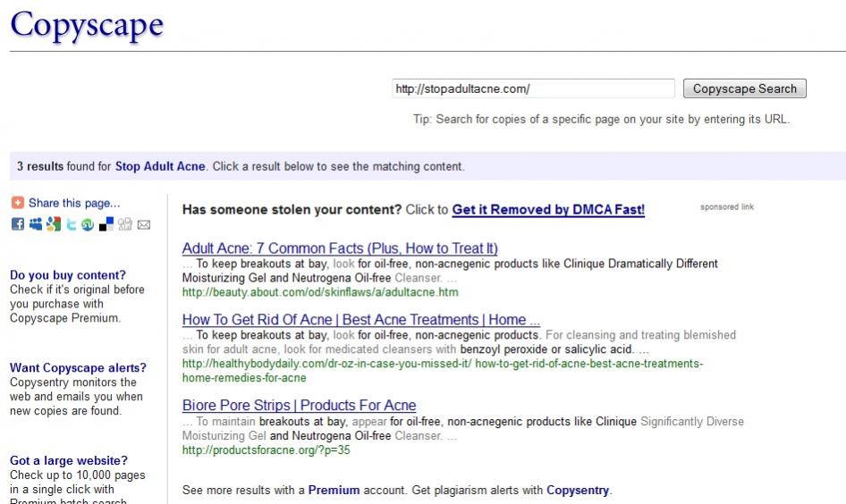The width and height of the screenshot is (846, 504).
Task: Open healthybodydaily.com result URL
Action: [x=443, y=370]
